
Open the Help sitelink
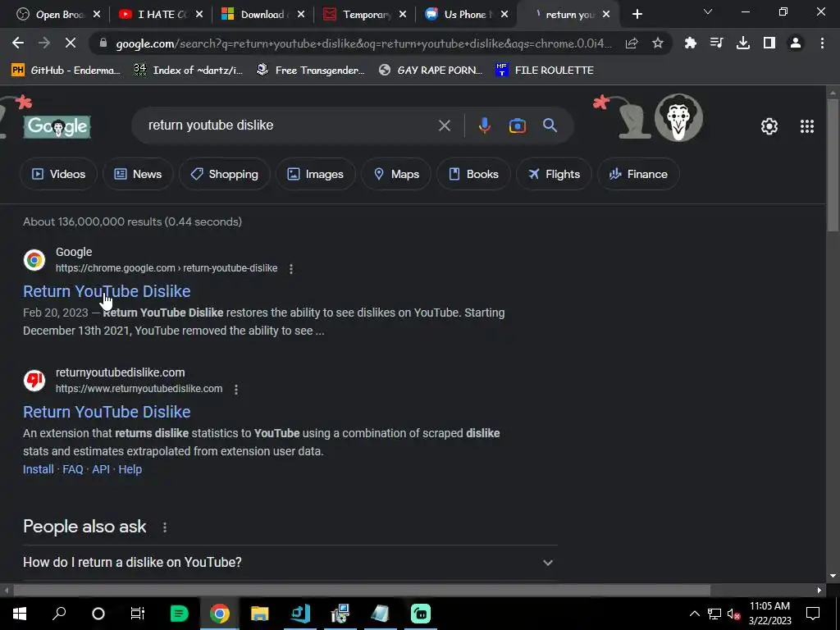tap(130, 470)
